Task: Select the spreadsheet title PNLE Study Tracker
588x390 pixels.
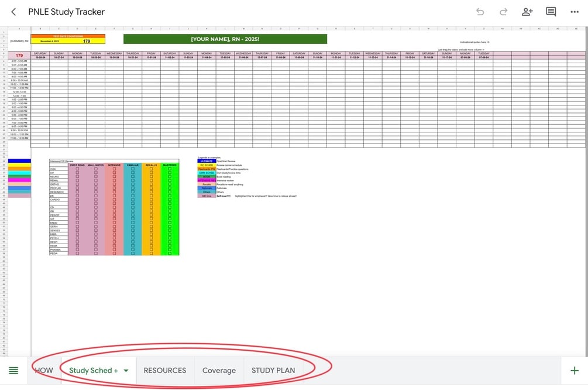Action: [x=66, y=12]
